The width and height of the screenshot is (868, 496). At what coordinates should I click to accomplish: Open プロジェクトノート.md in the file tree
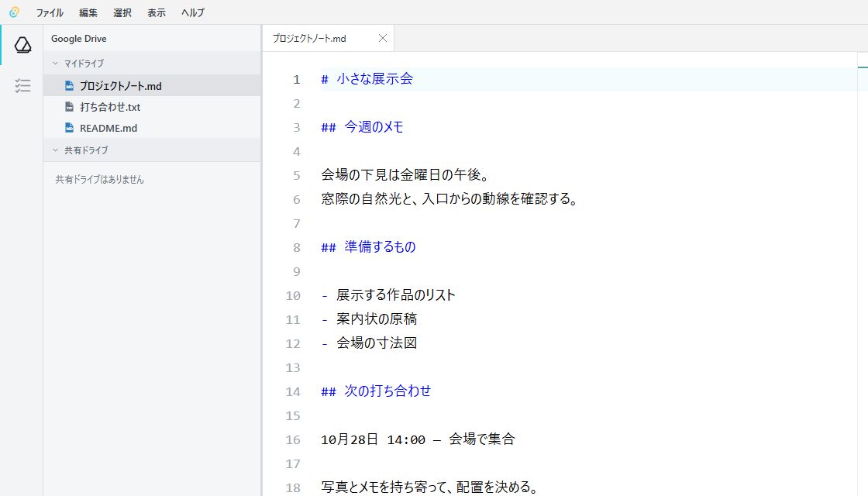(x=152, y=86)
